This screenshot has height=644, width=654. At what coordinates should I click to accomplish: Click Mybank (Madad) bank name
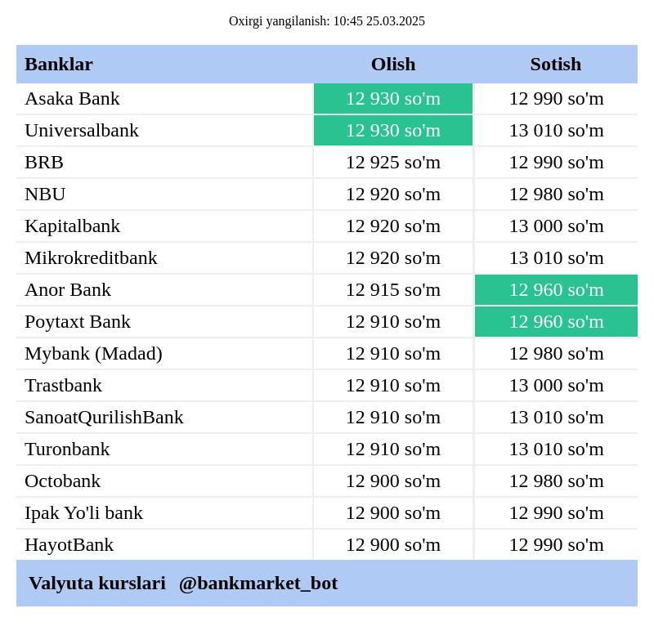pyautogui.click(x=93, y=354)
